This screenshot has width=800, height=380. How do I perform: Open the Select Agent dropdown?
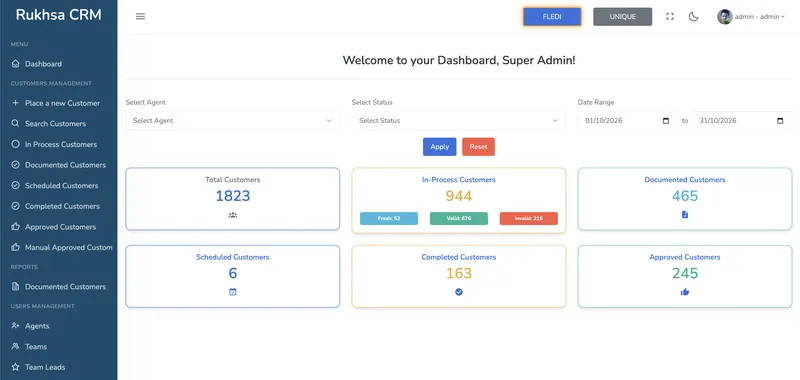(233, 121)
